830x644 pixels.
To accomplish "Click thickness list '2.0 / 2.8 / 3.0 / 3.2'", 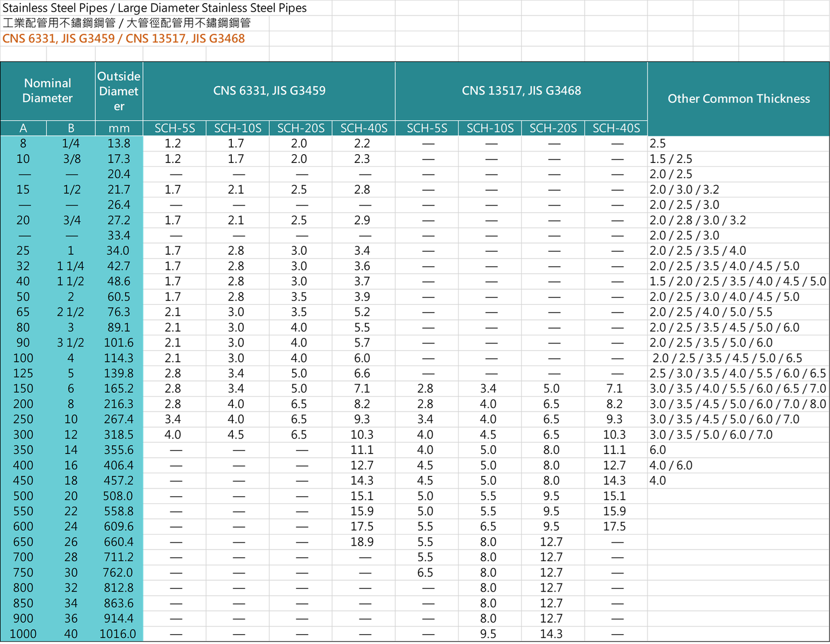I will point(698,220).
